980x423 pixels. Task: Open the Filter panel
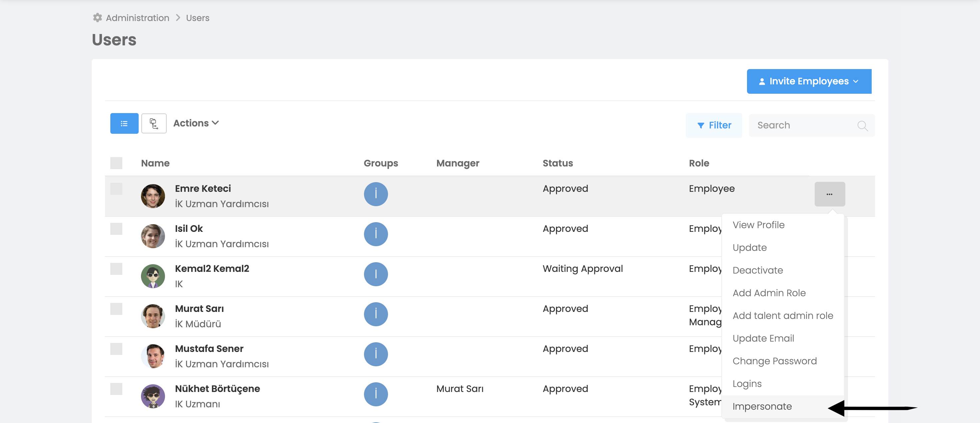click(x=714, y=125)
